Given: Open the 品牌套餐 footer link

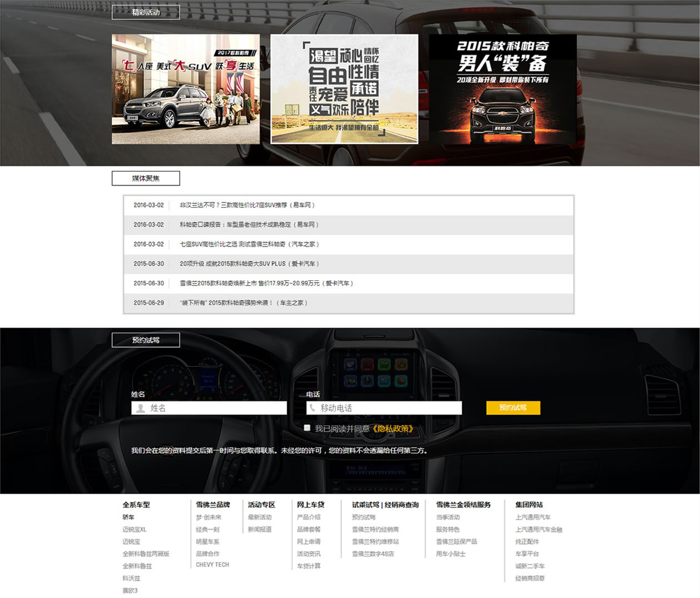Looking at the screenshot, I should (x=309, y=529).
